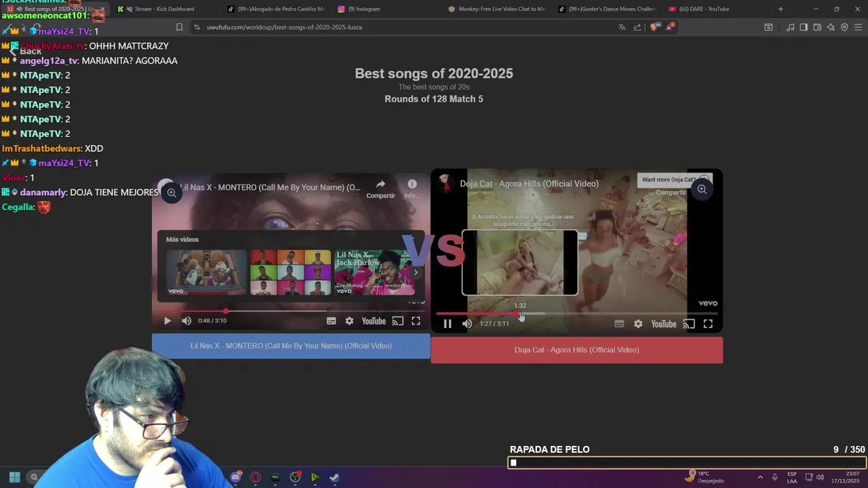The width and height of the screenshot is (868, 488).
Task: Open settings gear on the Agora Hills video
Action: (638, 324)
